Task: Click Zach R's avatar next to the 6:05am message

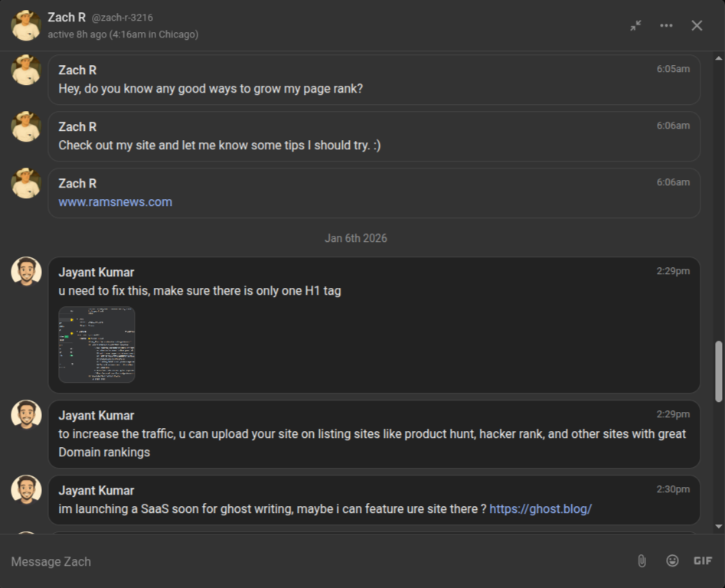Action: pos(25,70)
